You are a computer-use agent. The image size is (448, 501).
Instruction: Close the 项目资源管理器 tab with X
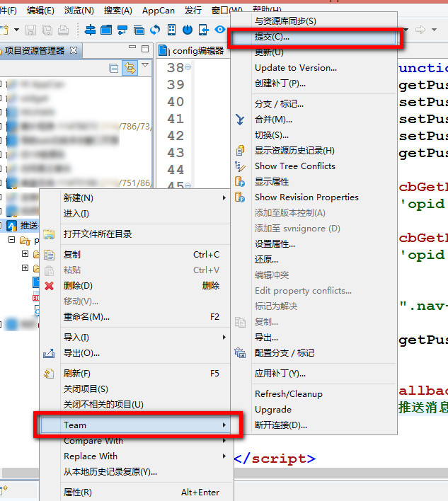[x=74, y=50]
